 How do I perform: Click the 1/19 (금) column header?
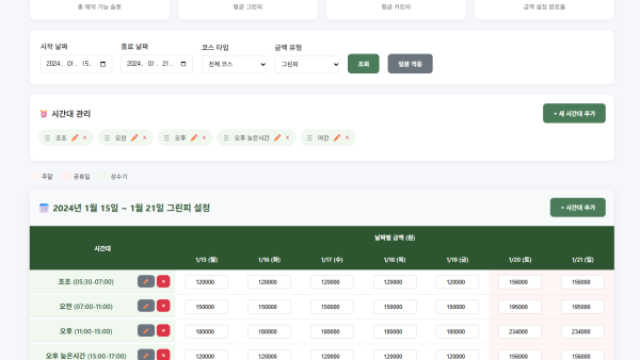(457, 260)
